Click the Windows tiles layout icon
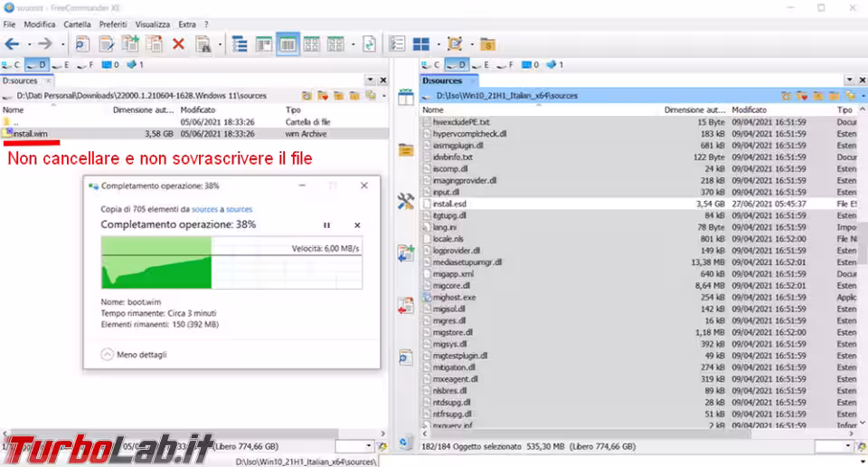 421,43
